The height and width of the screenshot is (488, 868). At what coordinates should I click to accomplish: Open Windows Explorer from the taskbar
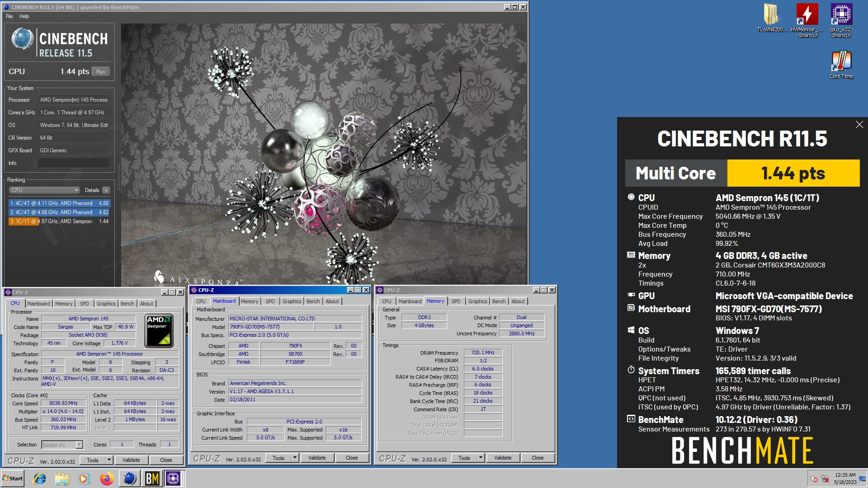pos(62,479)
